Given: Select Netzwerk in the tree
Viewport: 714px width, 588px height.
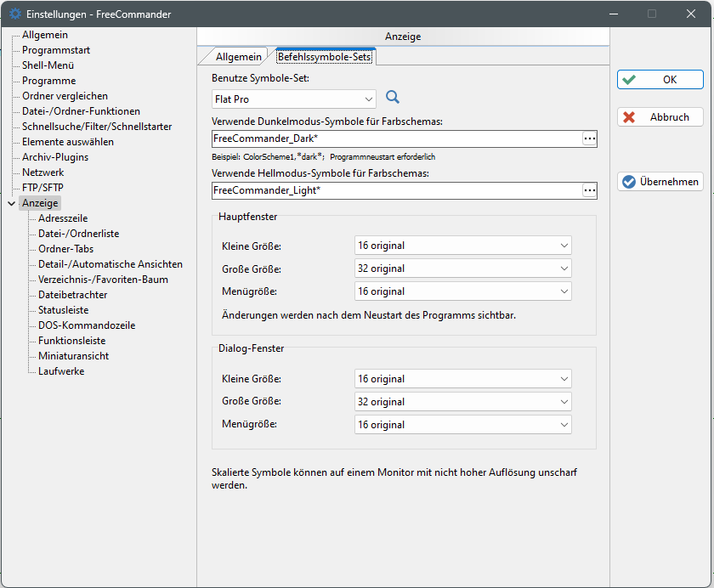Looking at the screenshot, I should click(42, 172).
